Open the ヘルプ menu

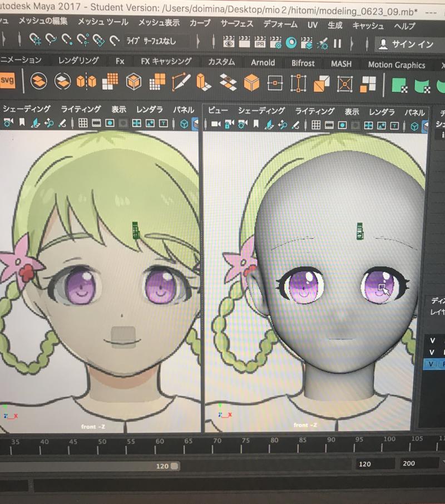pyautogui.click(x=404, y=26)
